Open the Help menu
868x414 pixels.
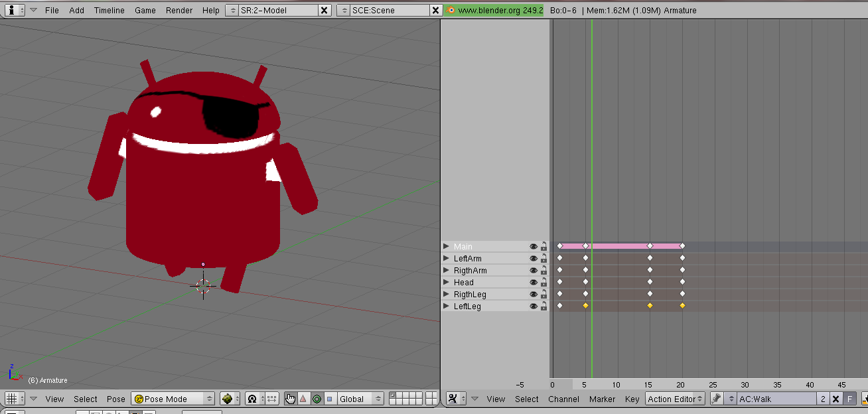211,10
